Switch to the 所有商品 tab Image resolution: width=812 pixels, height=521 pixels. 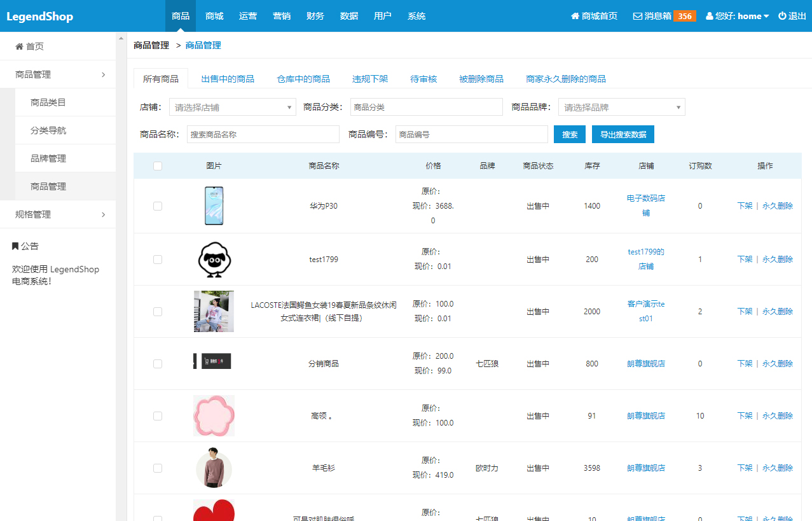tap(161, 79)
